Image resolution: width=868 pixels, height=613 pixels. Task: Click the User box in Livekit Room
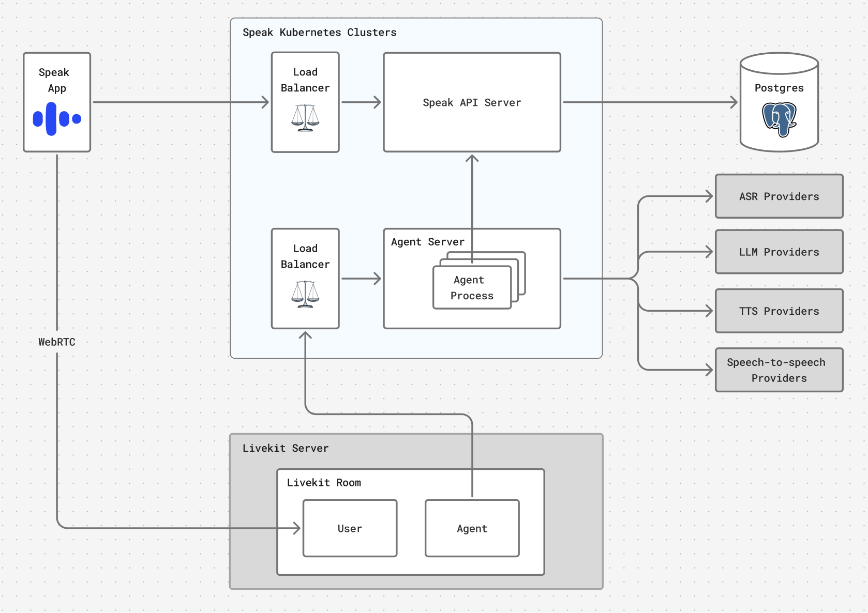[350, 528]
